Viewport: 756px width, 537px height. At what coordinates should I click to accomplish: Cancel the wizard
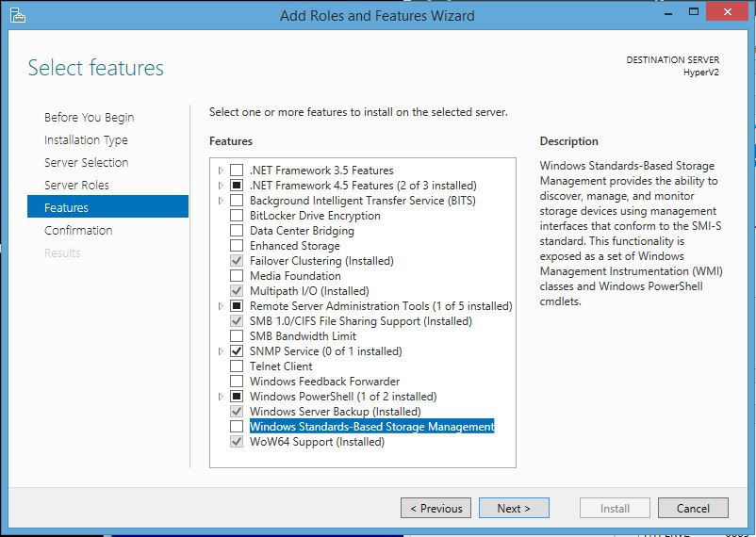click(693, 509)
